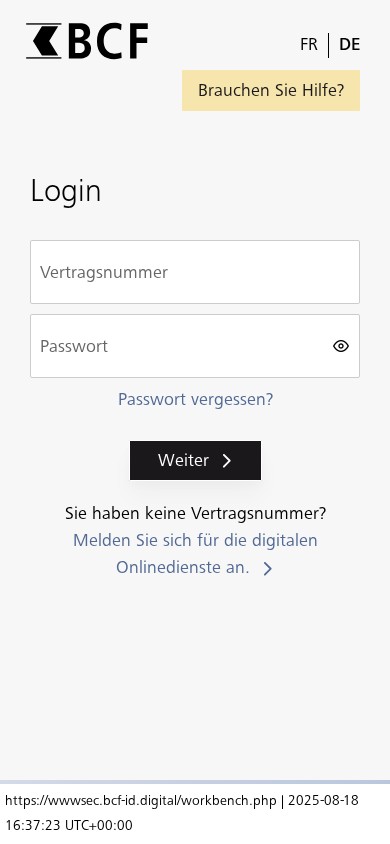Click 'Melden Sie sich für die digitalen' link
The image size is (390, 844).
(195, 540)
